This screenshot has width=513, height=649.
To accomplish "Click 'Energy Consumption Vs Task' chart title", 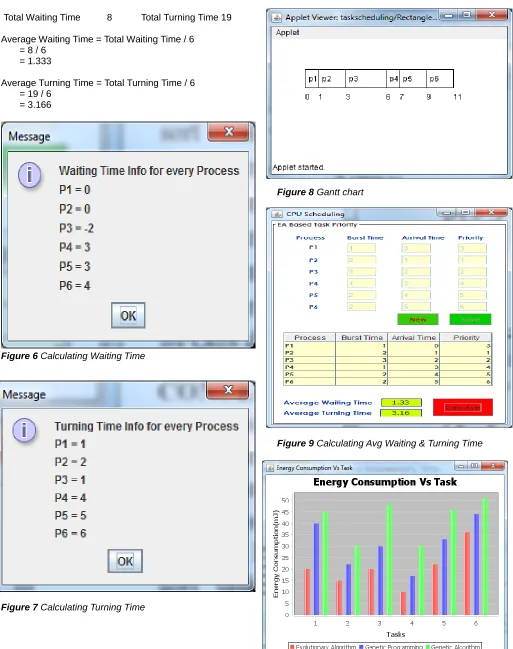I will pyautogui.click(x=385, y=482).
